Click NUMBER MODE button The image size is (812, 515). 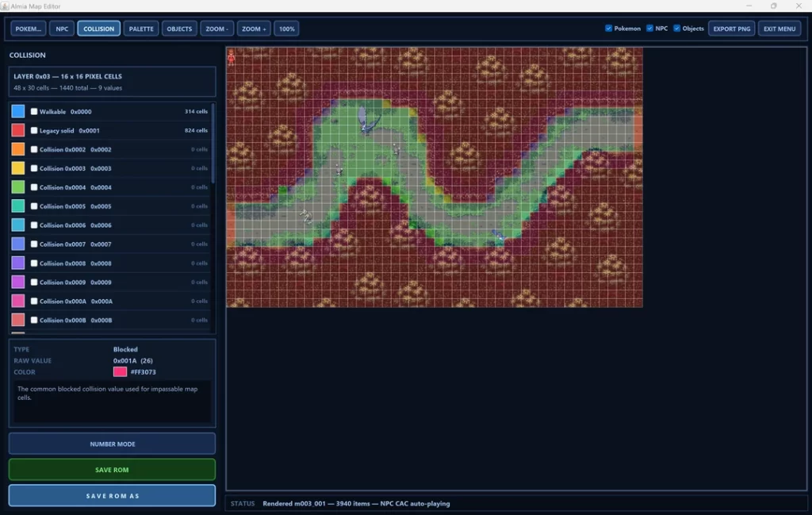tap(113, 444)
